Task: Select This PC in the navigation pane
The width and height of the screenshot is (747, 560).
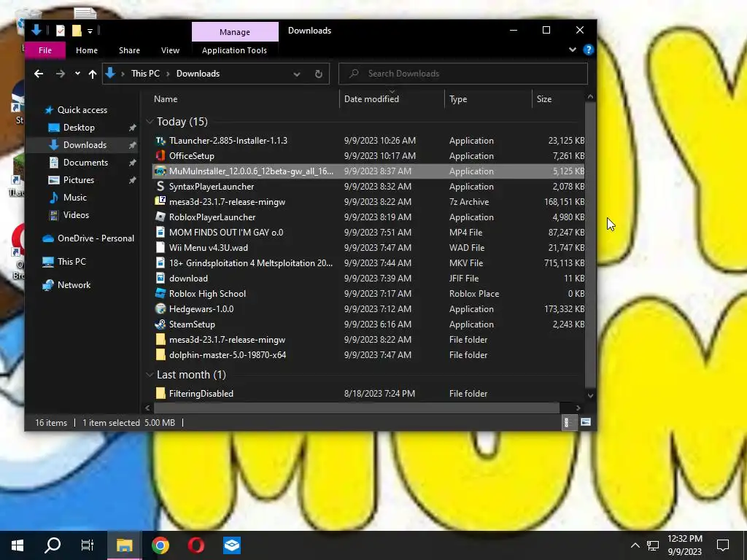Action: (71, 262)
